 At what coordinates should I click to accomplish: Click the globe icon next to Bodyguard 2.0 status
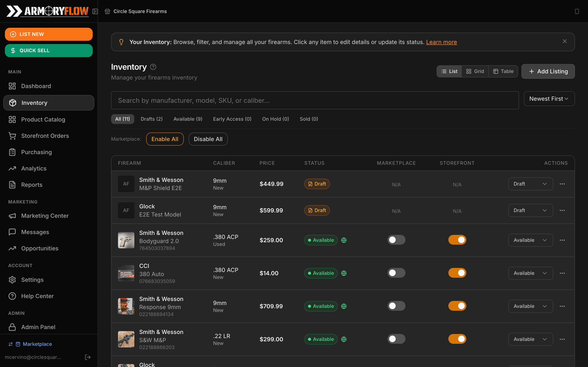click(x=344, y=240)
